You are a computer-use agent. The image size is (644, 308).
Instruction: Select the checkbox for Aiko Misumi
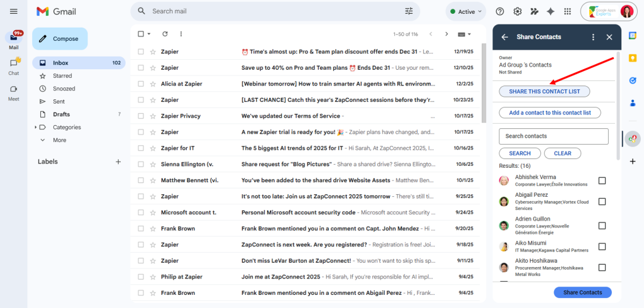point(602,246)
